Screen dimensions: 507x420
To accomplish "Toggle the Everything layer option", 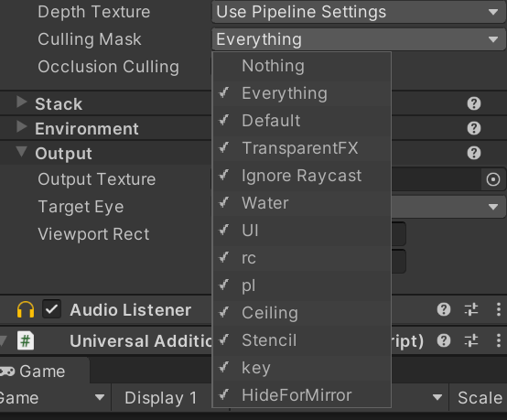I will tap(301, 93).
